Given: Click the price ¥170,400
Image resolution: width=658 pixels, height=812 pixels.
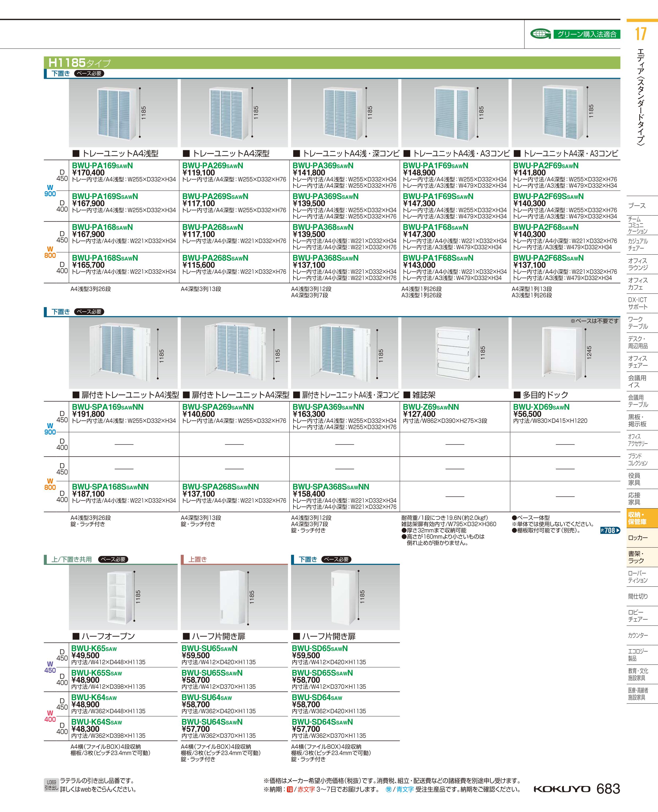Looking at the screenshot, I should 88,173.
